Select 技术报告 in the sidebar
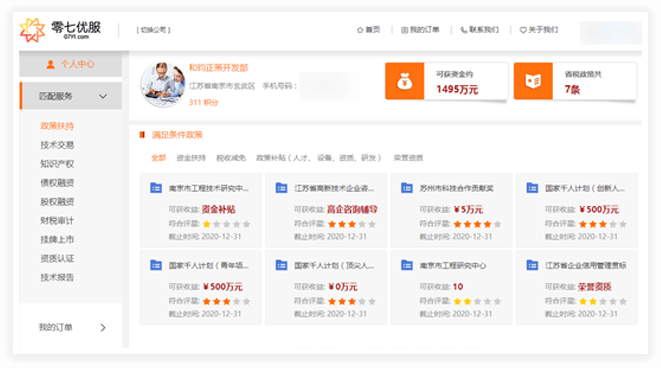 (57, 277)
